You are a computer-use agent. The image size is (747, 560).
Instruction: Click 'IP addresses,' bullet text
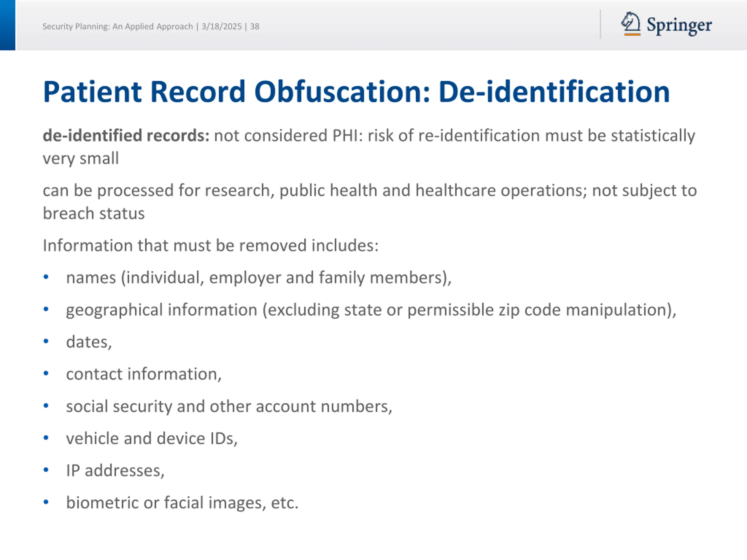[x=115, y=470]
